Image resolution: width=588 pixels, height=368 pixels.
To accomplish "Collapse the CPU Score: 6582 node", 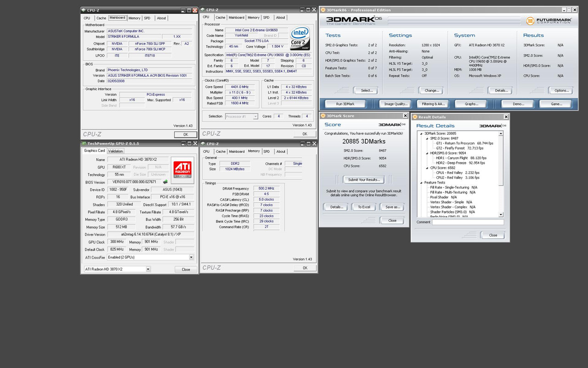I will (x=426, y=168).
